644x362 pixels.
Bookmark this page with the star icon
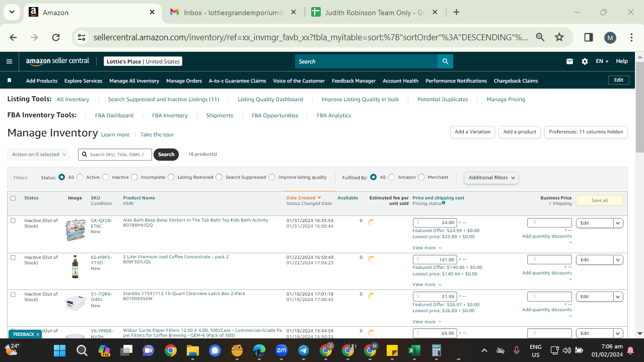(x=559, y=37)
